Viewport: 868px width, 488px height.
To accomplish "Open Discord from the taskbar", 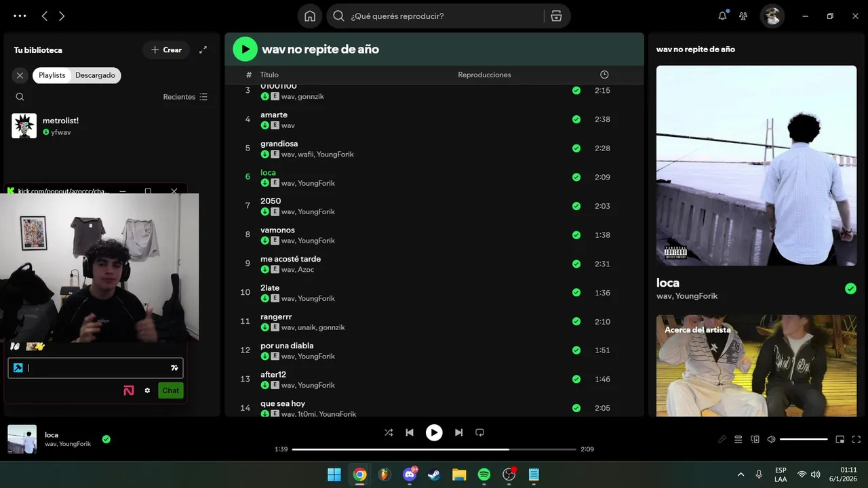I will (410, 474).
